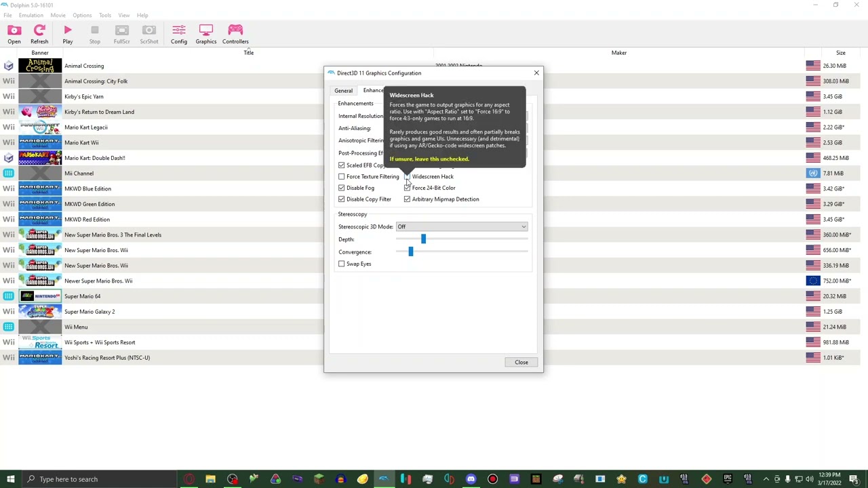
Task: Click the Mii Channel region flag icon
Action: 812,174
